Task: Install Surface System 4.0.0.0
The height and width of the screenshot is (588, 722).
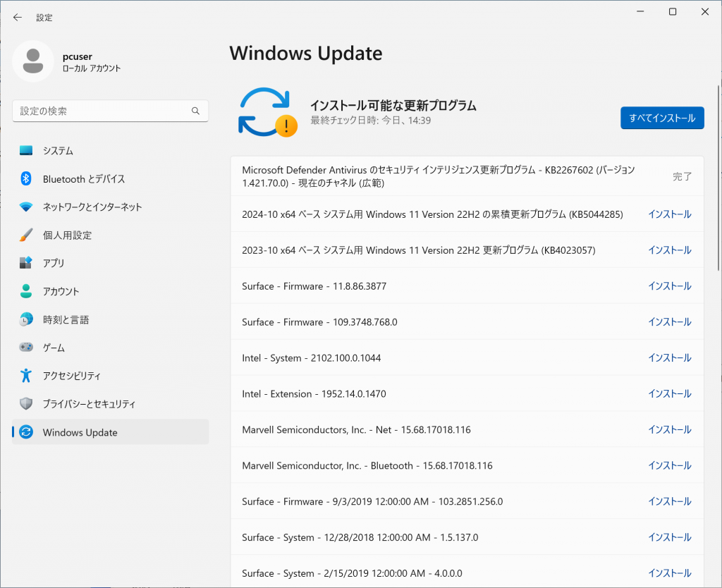Action: coord(670,573)
